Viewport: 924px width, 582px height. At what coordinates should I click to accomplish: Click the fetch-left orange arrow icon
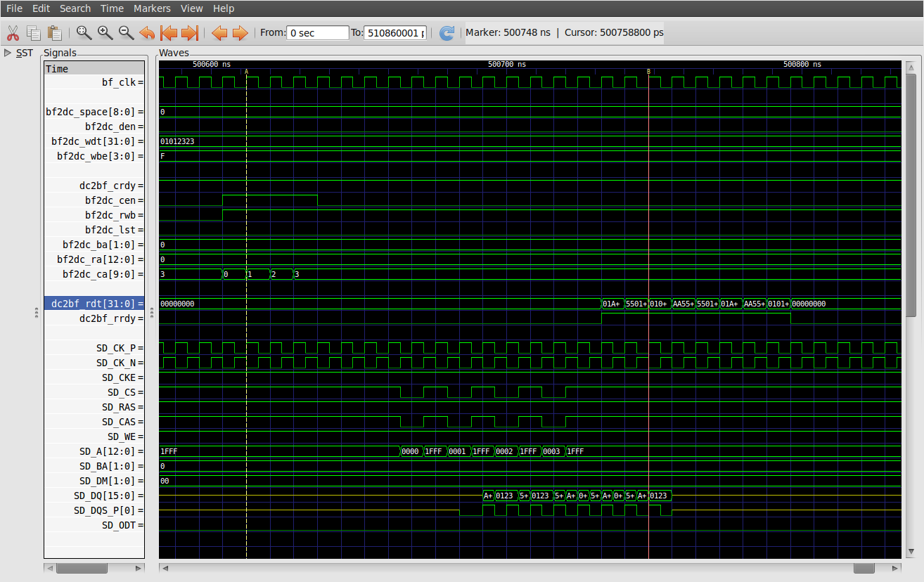[219, 32]
